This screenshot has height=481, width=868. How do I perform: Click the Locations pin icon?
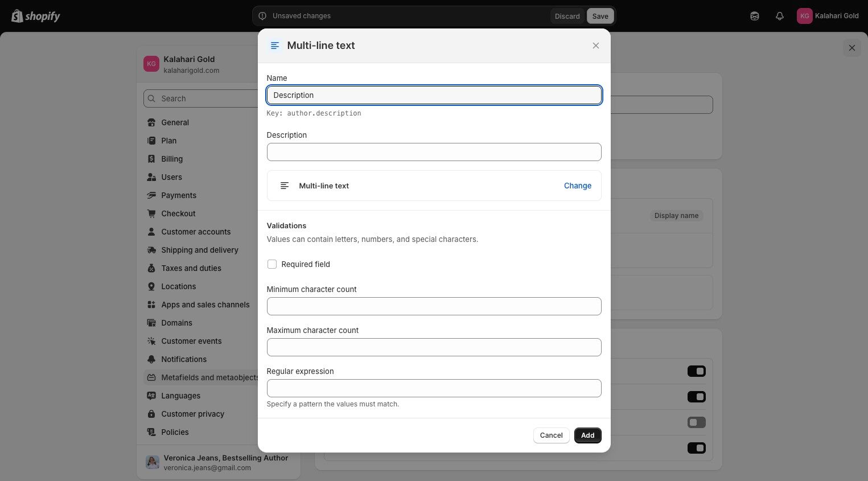[151, 286]
